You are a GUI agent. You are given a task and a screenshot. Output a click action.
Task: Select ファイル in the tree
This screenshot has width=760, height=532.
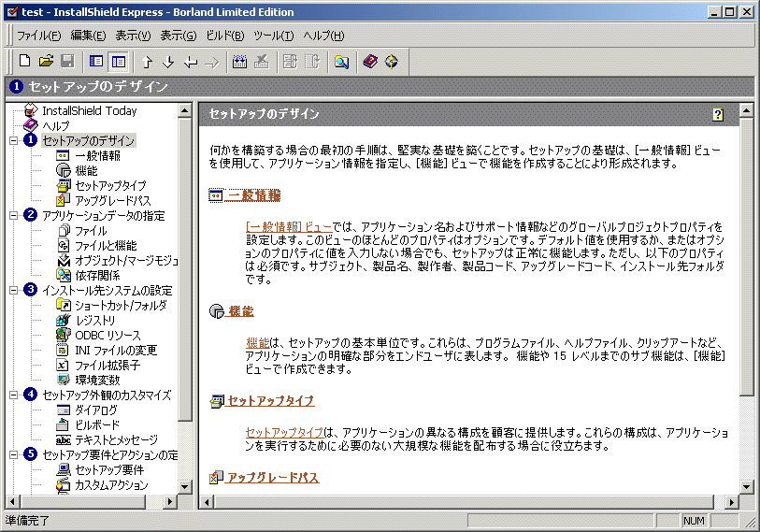point(91,230)
